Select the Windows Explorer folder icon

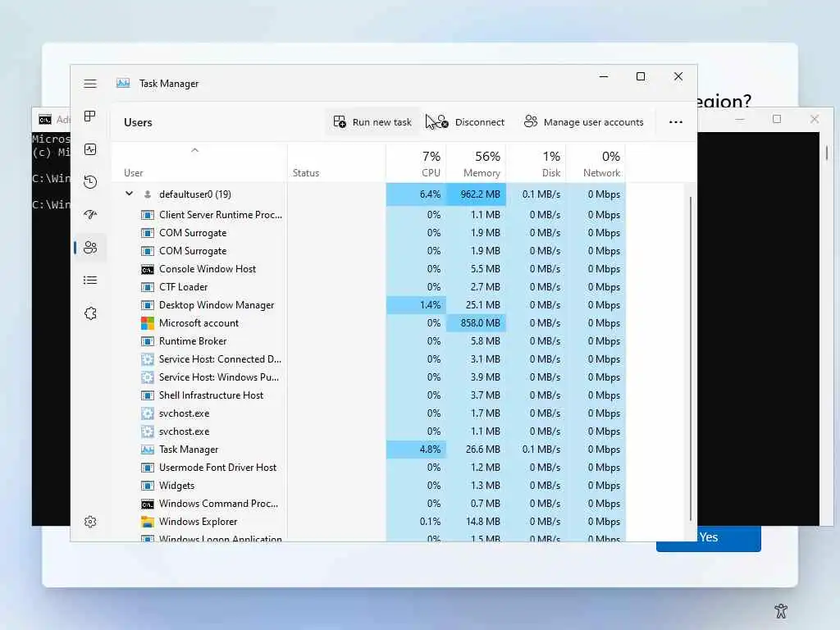(148, 522)
